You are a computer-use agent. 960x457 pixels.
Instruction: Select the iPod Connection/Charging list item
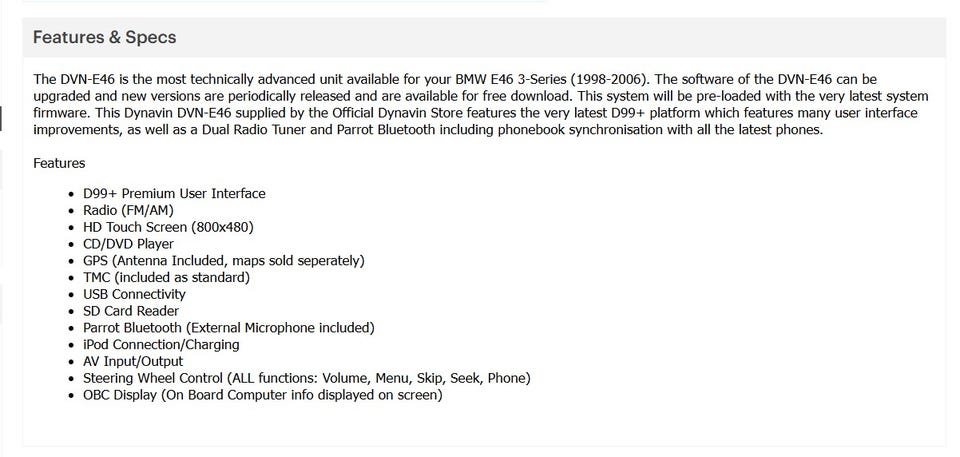[161, 345]
